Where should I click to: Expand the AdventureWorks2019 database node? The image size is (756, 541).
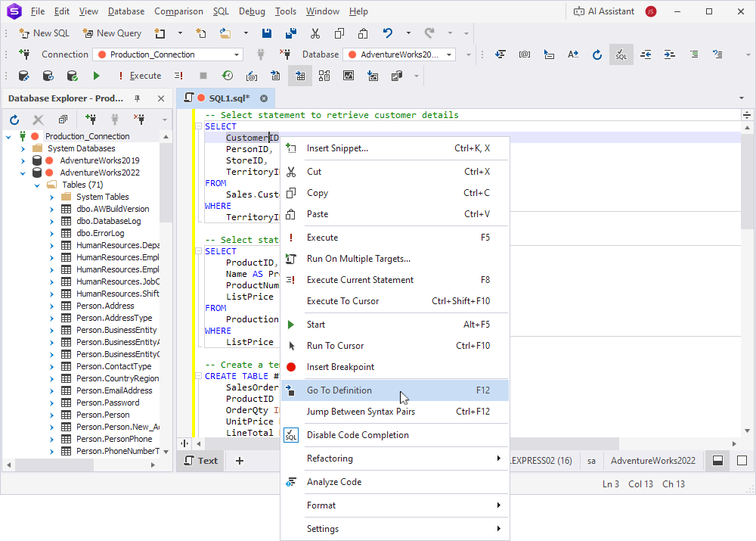[x=23, y=160]
